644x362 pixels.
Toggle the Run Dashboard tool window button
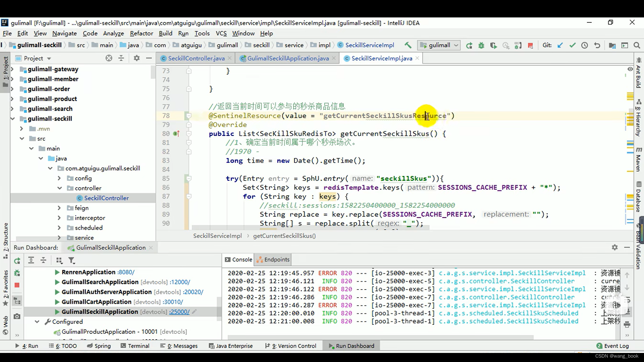point(351,346)
